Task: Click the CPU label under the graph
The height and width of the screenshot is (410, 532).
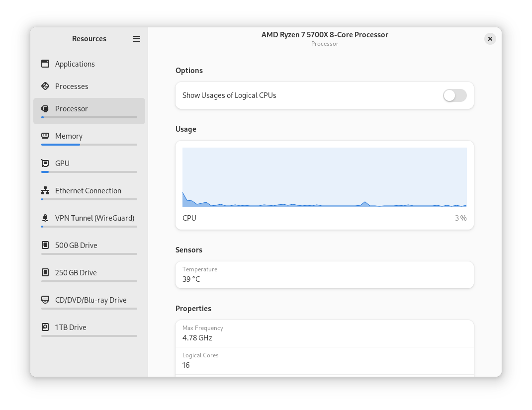Action: (x=189, y=218)
